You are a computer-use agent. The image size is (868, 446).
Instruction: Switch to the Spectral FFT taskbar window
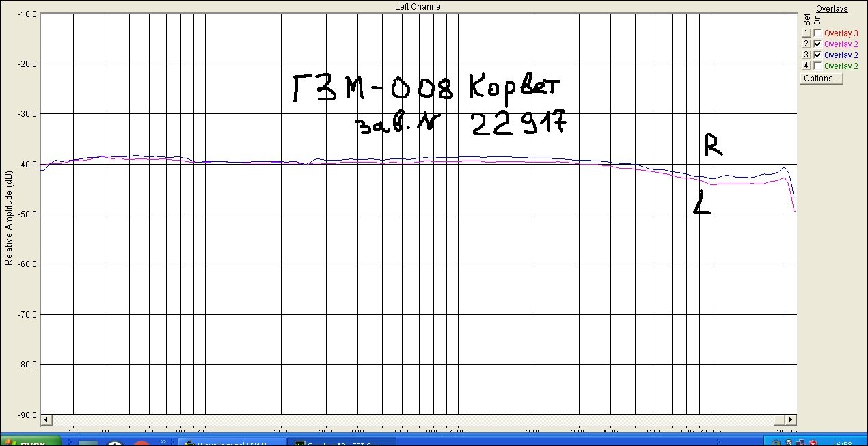click(x=343, y=442)
